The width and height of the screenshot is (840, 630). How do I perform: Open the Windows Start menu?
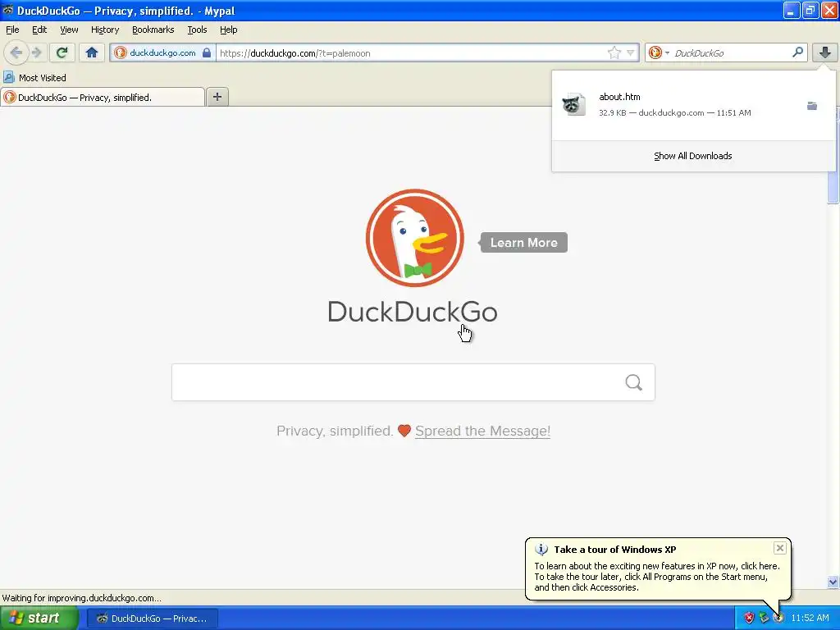click(x=39, y=619)
